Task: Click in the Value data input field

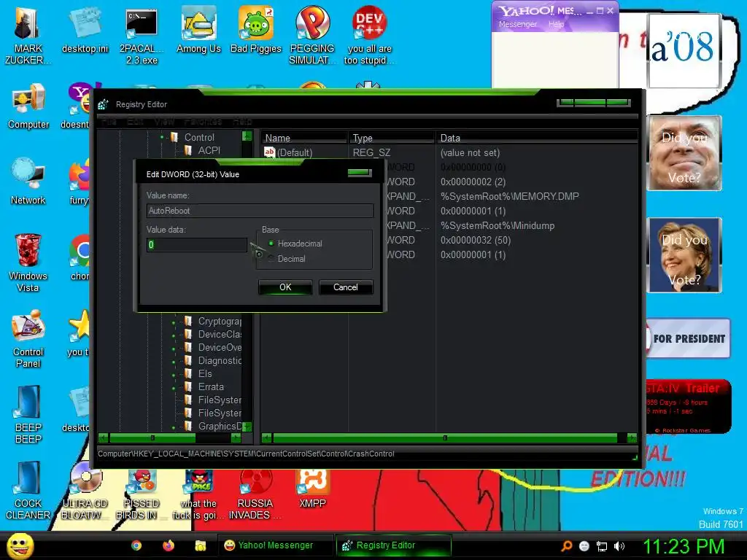Action: click(197, 245)
